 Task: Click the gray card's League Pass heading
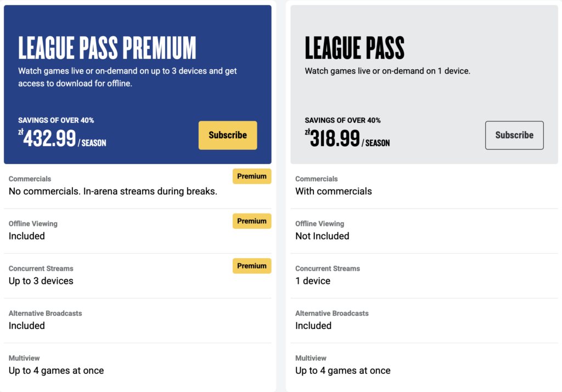(x=355, y=48)
